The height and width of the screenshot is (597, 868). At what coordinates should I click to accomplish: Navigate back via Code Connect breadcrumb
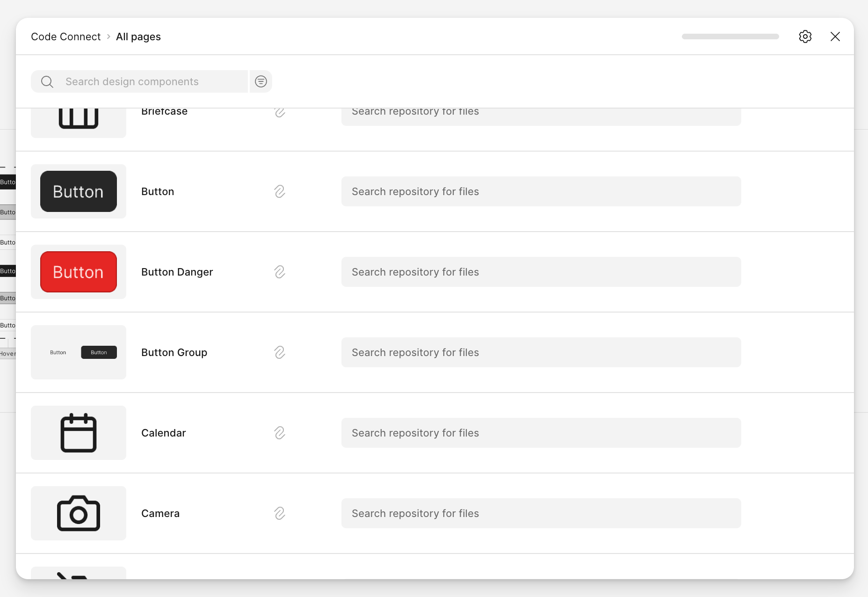pos(65,36)
